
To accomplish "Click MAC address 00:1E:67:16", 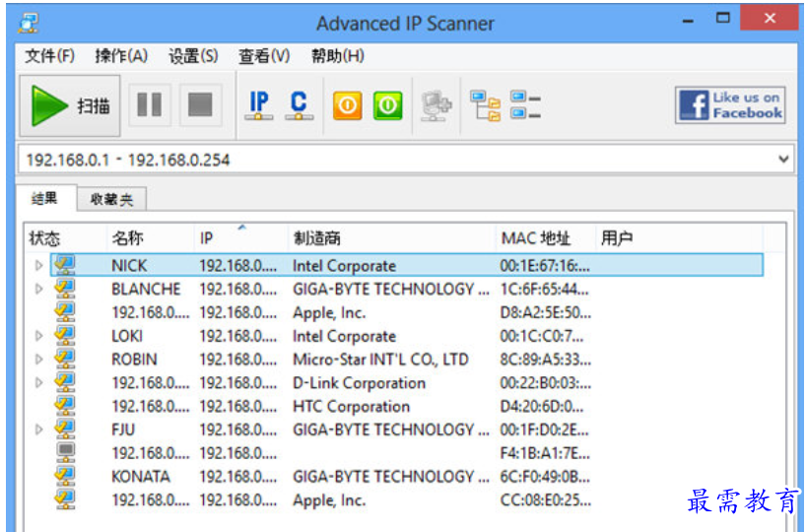I will pyautogui.click(x=545, y=266).
